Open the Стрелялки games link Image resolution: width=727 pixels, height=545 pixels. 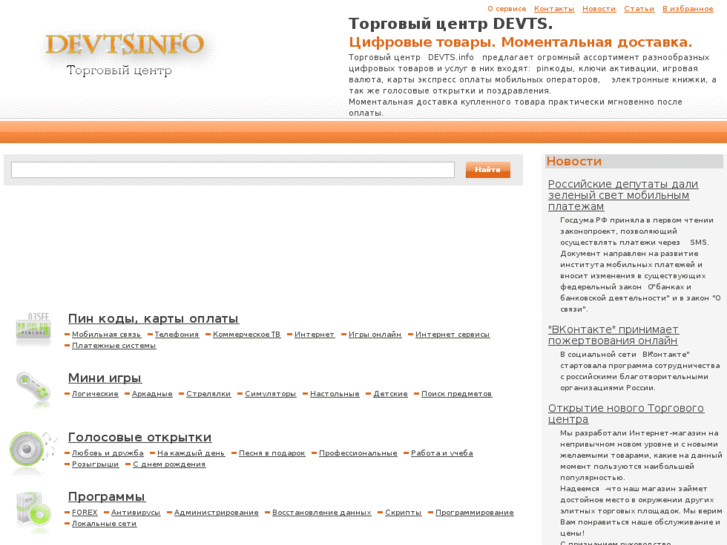[209, 394]
